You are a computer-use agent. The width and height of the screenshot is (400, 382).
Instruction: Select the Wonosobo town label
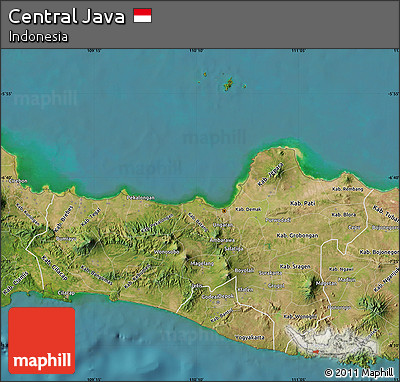[167, 252]
